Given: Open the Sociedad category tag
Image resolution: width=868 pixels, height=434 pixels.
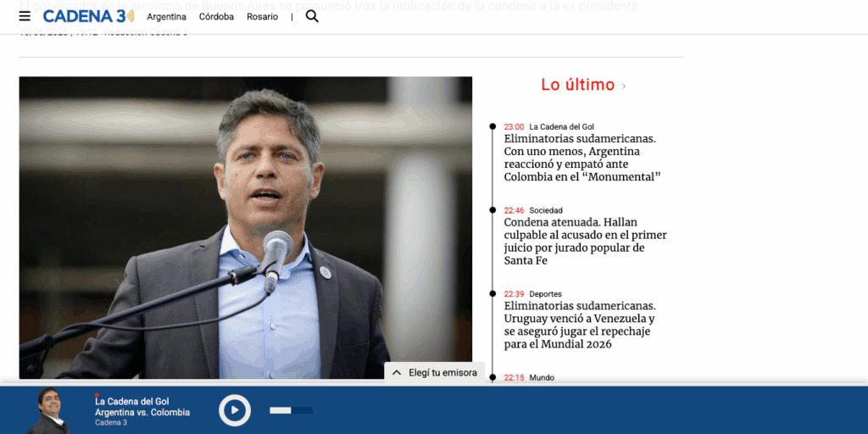Looking at the screenshot, I should click(x=546, y=210).
